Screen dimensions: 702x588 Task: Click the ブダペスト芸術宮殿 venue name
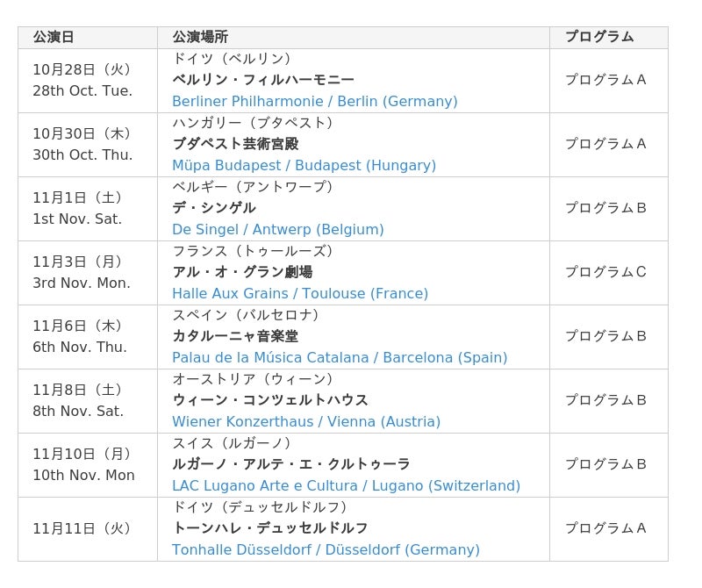pos(235,144)
